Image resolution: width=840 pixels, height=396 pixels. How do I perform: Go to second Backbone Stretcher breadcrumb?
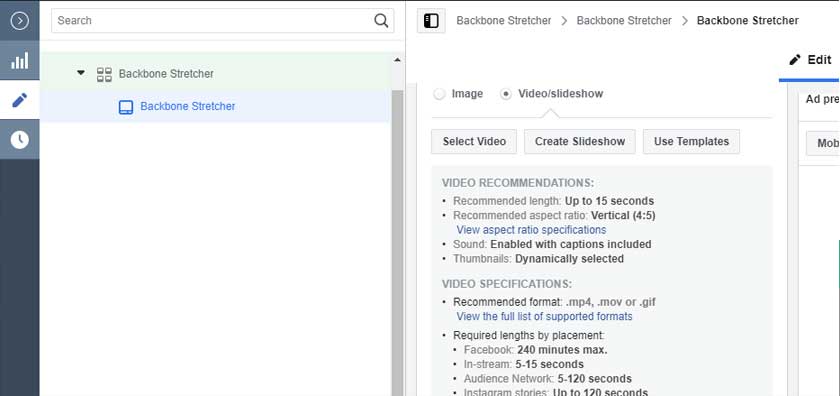[x=624, y=21]
